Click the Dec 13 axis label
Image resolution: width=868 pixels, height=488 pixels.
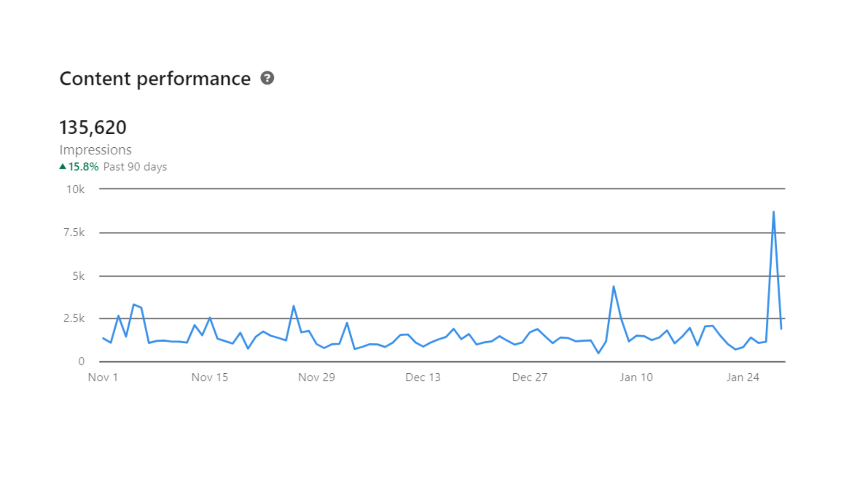tap(423, 377)
